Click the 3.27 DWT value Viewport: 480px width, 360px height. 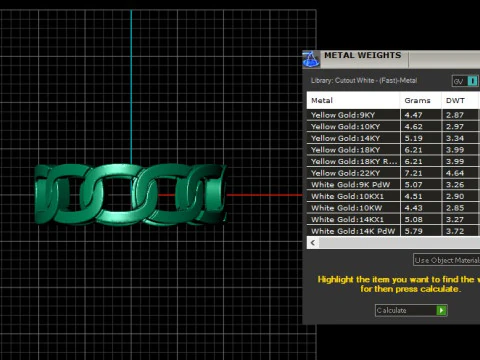click(x=455, y=220)
